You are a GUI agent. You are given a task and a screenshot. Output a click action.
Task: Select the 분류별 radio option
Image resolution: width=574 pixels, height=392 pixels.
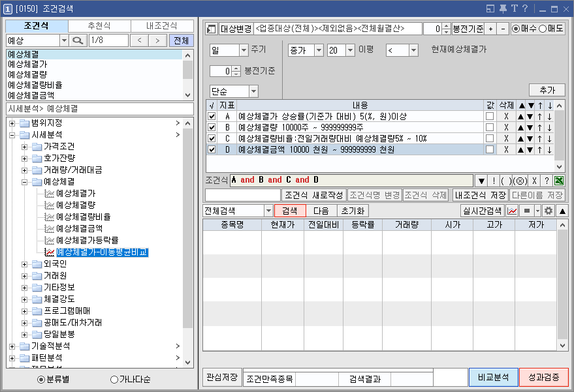(x=41, y=380)
